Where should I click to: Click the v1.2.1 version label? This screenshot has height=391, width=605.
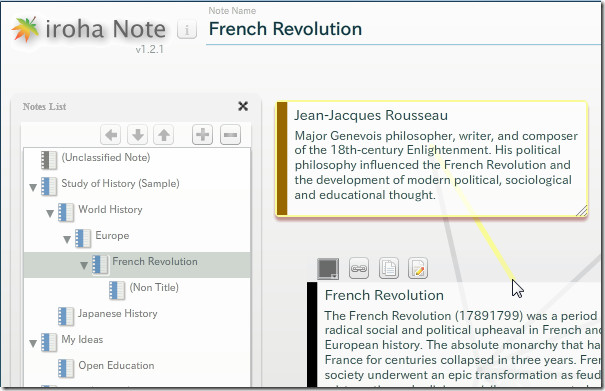point(150,49)
